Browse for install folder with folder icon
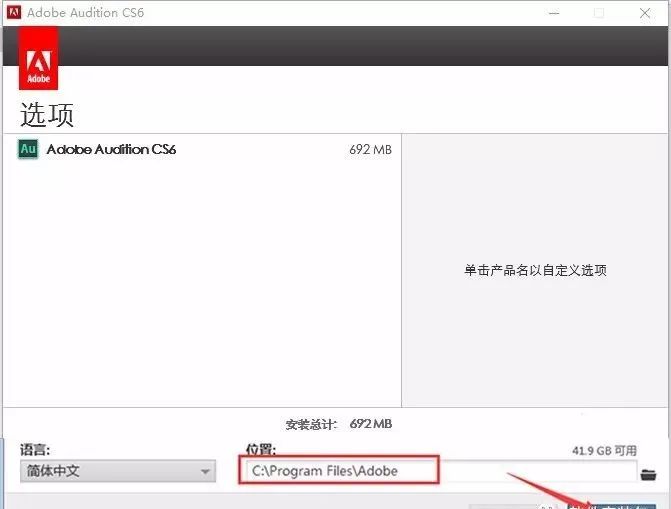Image resolution: width=671 pixels, height=509 pixels. (x=648, y=474)
